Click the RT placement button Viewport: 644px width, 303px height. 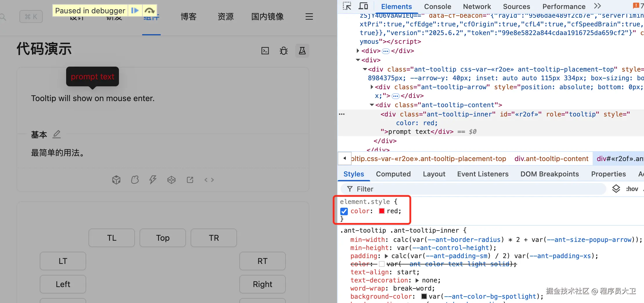coord(263,261)
